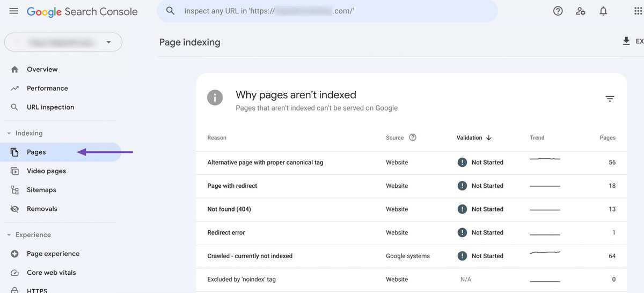
Task: Click the Source column help icon
Action: [x=413, y=137]
